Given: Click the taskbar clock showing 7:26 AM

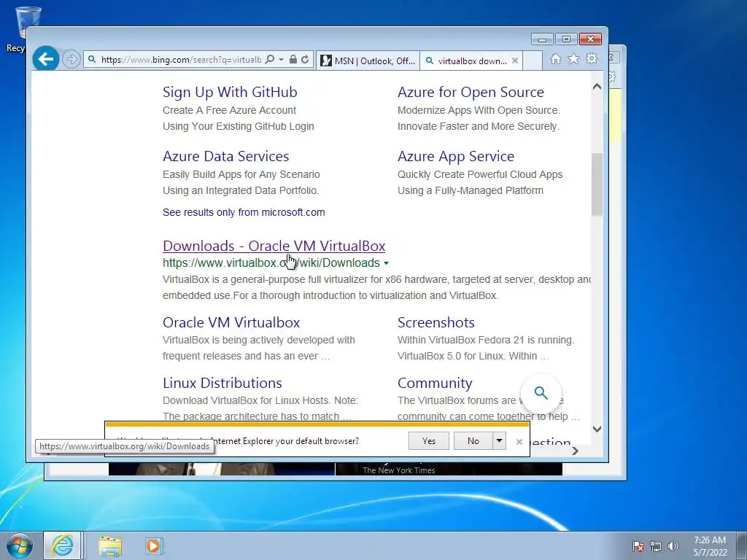Looking at the screenshot, I should click(709, 540).
